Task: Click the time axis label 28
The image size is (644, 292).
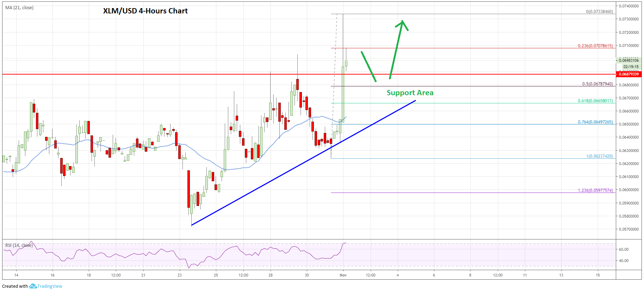Action: [x=271, y=275]
